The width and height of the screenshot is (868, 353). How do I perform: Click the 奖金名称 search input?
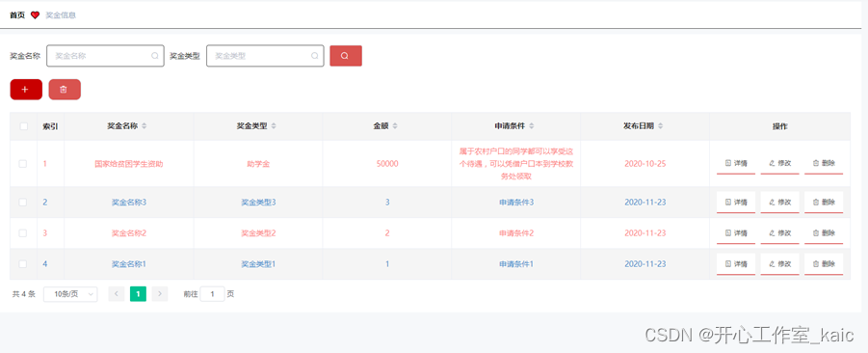click(x=105, y=56)
